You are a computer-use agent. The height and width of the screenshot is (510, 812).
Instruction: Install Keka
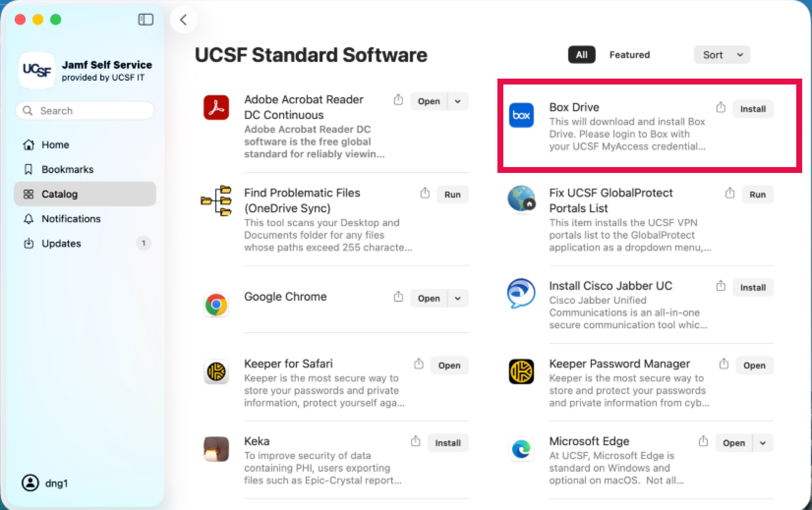coord(448,443)
